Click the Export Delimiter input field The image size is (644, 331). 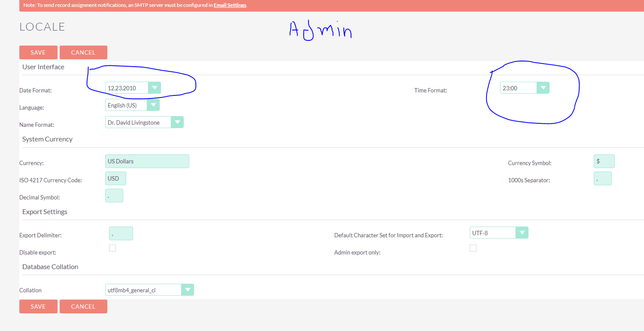[121, 233]
